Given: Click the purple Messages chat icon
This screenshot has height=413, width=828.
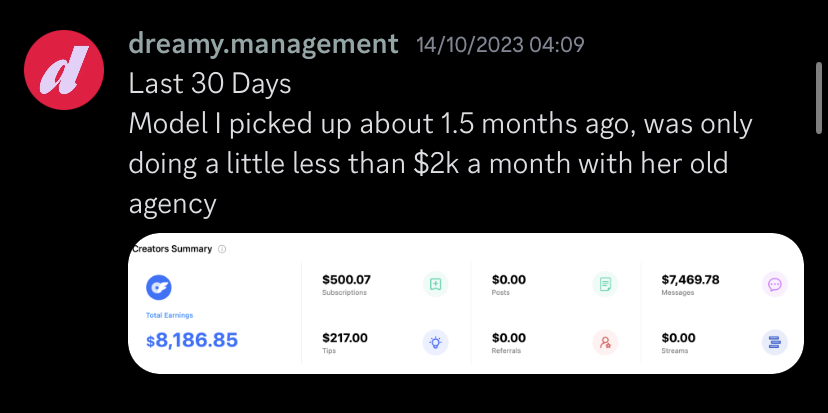Looking at the screenshot, I should point(775,284).
